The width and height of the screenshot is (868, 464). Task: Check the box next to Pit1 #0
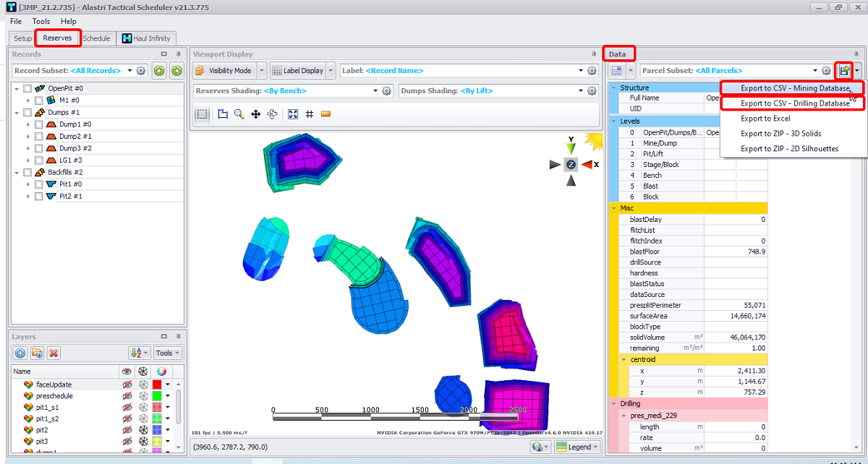39,184
